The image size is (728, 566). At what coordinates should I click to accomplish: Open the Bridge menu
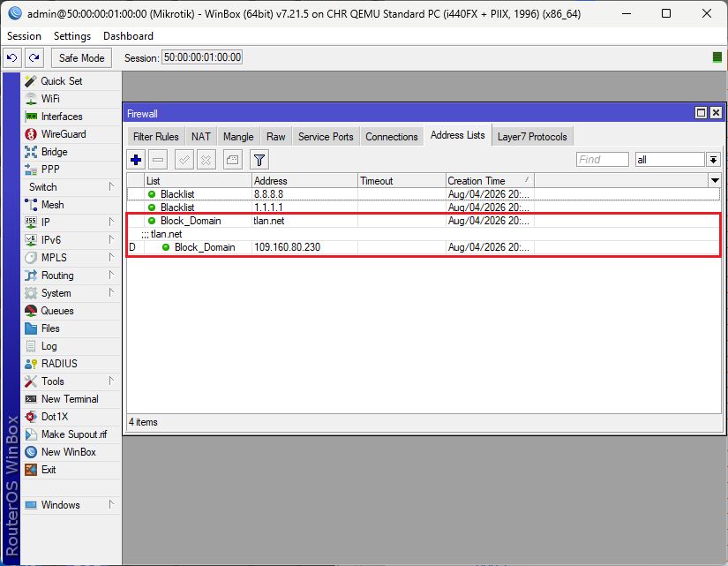(x=71, y=152)
